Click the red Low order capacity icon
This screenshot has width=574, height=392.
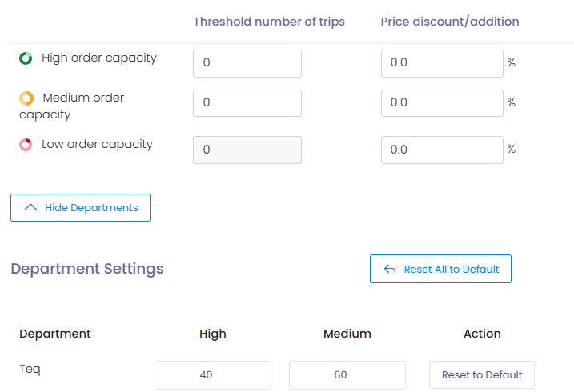tap(26, 145)
